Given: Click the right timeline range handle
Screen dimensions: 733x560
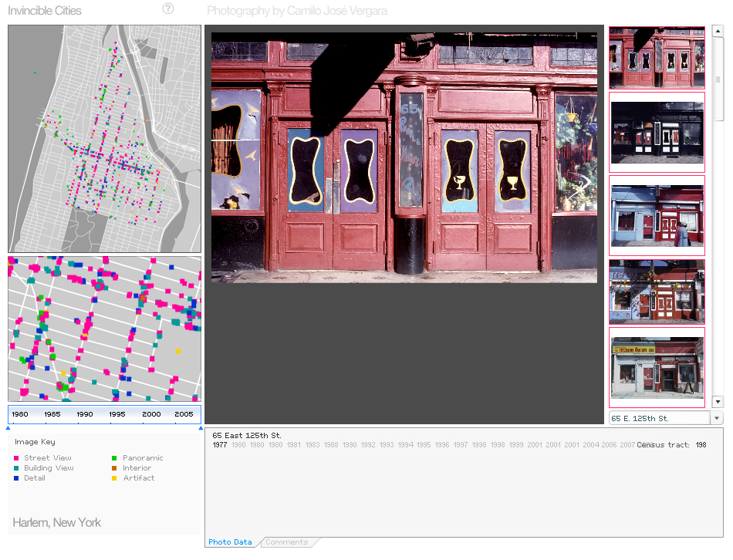Looking at the screenshot, I should 201,427.
